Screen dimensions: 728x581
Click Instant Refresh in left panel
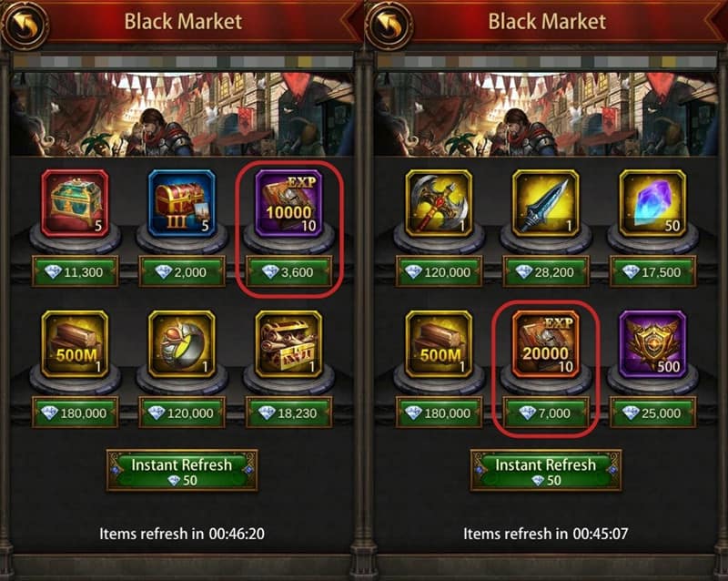(182, 471)
